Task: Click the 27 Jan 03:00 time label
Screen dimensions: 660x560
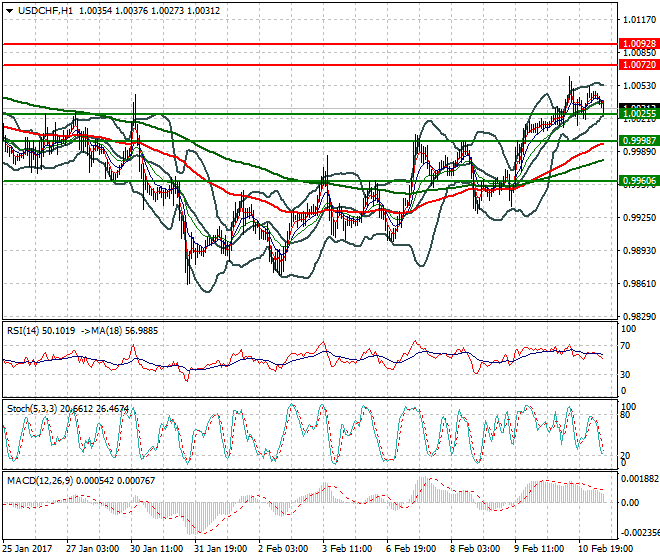Action: (92, 549)
